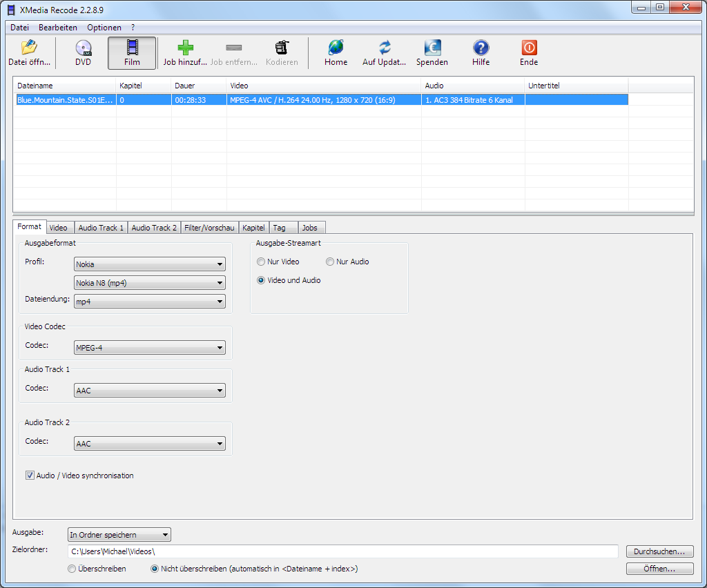Expand Ausgabe dropdown In Ordner speichern

coord(119,535)
